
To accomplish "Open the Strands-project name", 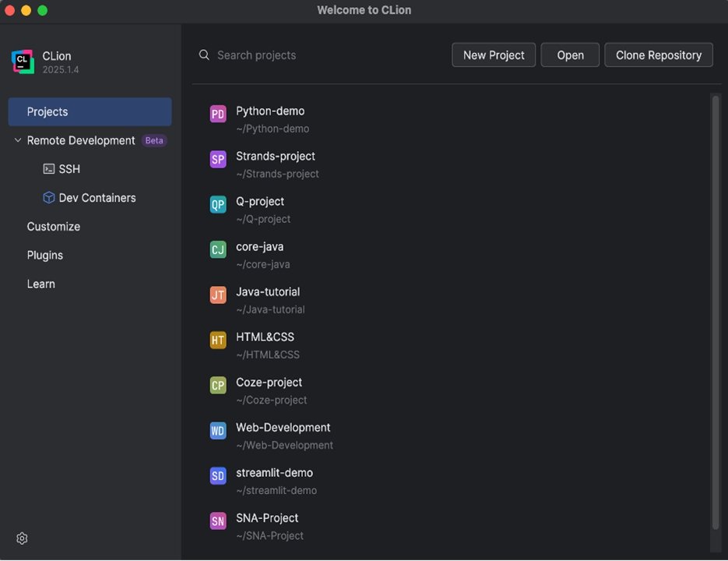I will (276, 156).
